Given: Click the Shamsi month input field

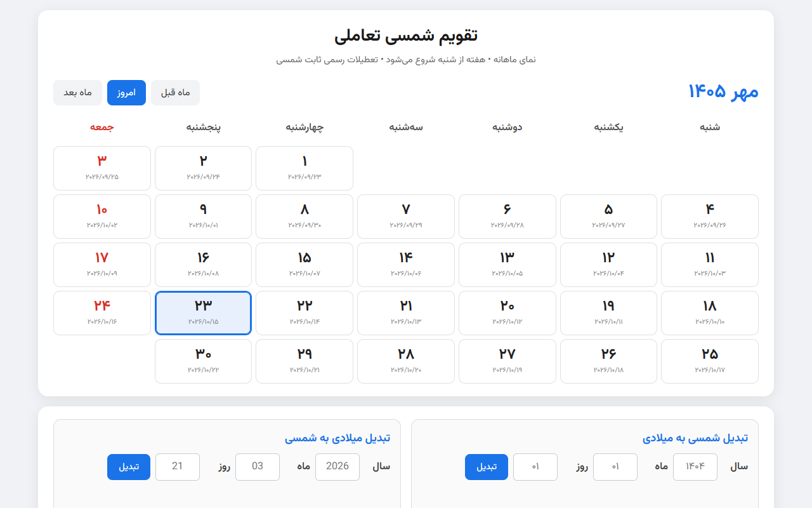Looking at the screenshot, I should pos(615,467).
